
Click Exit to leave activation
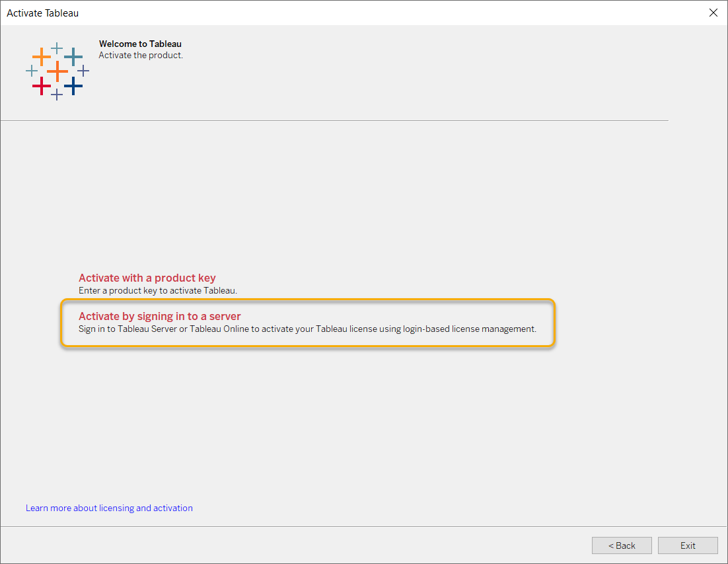tap(687, 545)
